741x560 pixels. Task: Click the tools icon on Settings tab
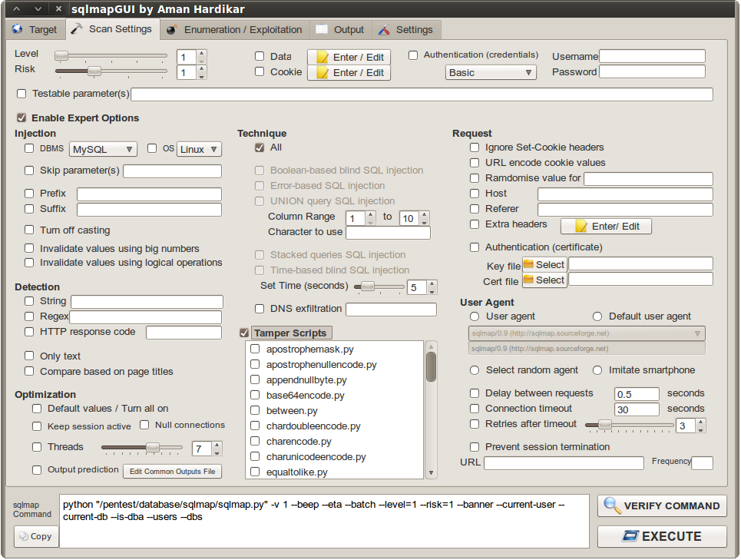[384, 29]
